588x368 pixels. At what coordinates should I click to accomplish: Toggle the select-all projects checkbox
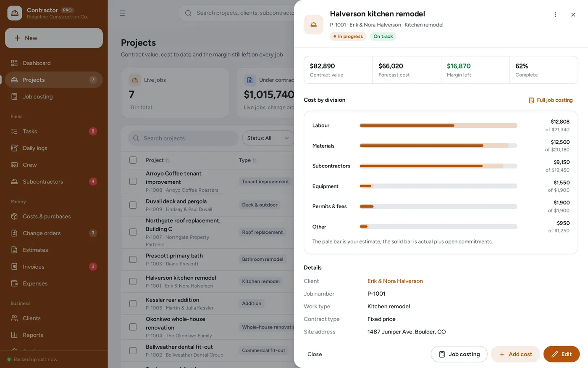133,160
